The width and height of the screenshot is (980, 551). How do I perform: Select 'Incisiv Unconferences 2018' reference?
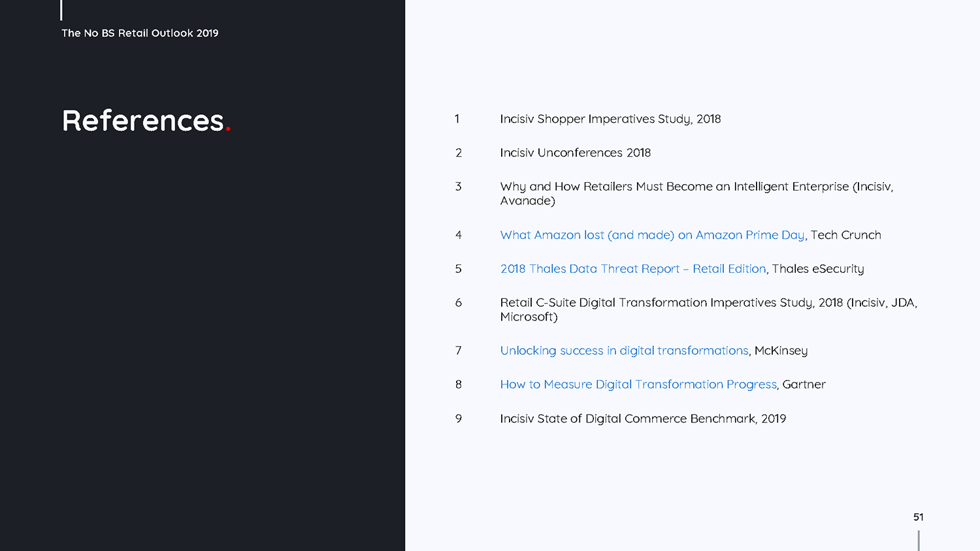tap(576, 153)
